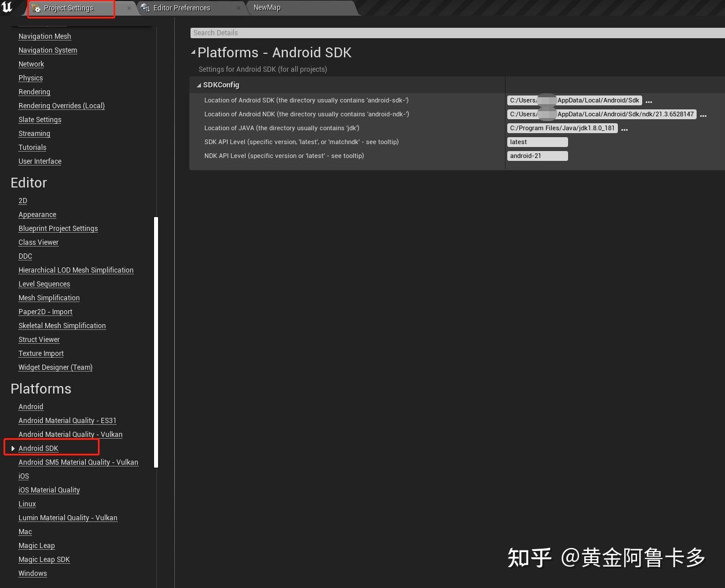Open Rendering Overrides (Local) settings
Screen dimensions: 725x588
point(61,106)
